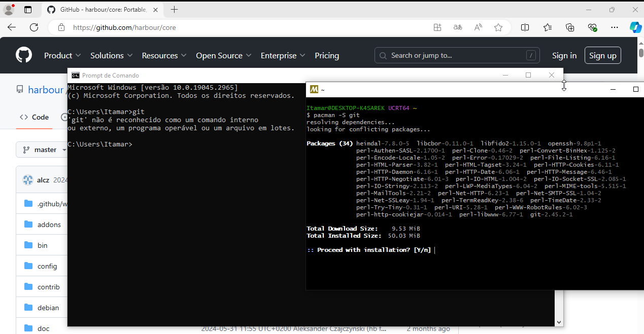Refresh the GitHub page
Screen dimensions: 644x334
[x=34, y=27]
